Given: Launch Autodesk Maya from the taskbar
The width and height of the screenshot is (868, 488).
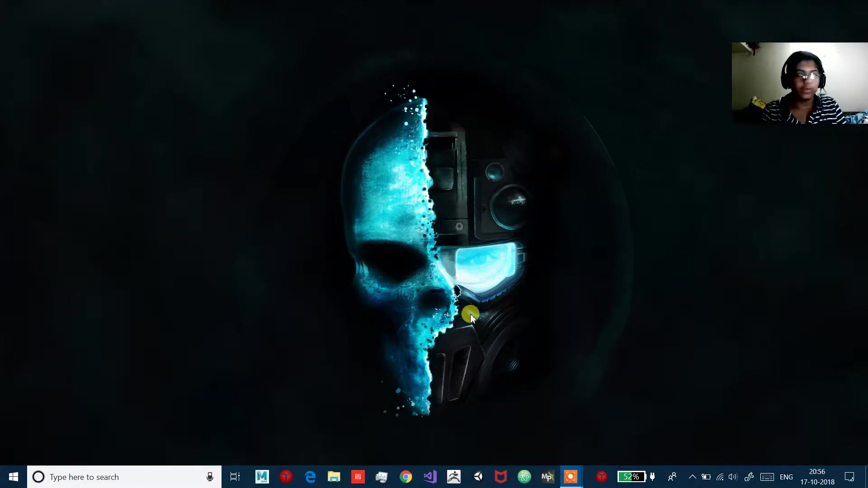Looking at the screenshot, I should 262,477.
